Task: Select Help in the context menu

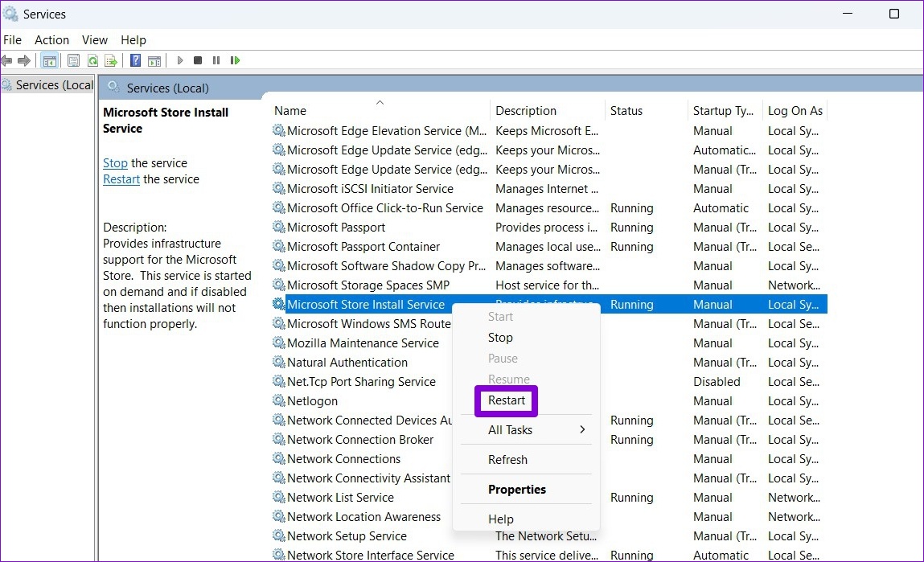Action: coord(501,519)
